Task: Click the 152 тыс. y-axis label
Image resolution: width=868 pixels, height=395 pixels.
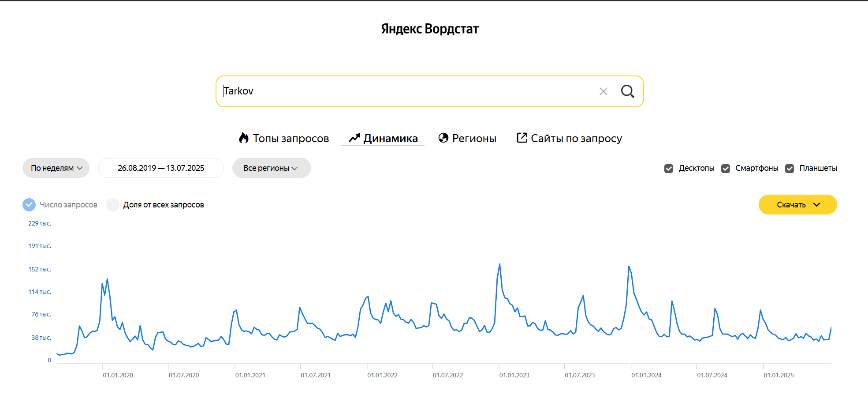Action: coord(40,269)
